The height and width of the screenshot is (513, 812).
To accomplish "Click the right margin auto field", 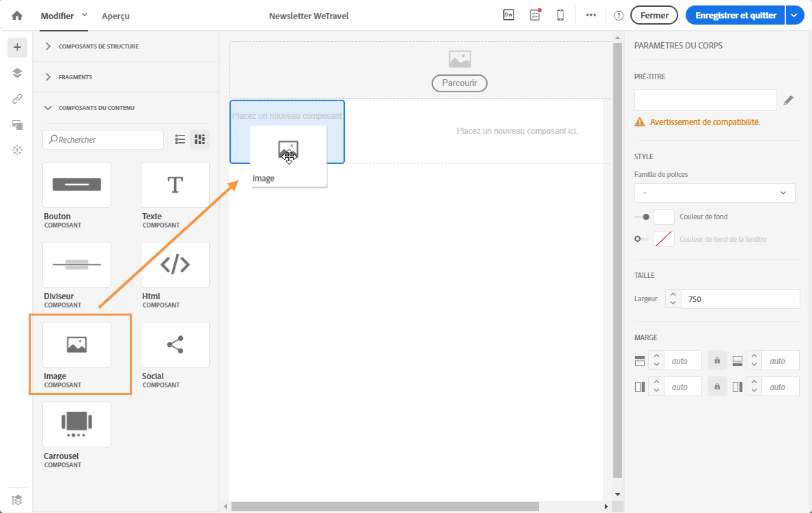I will [781, 387].
